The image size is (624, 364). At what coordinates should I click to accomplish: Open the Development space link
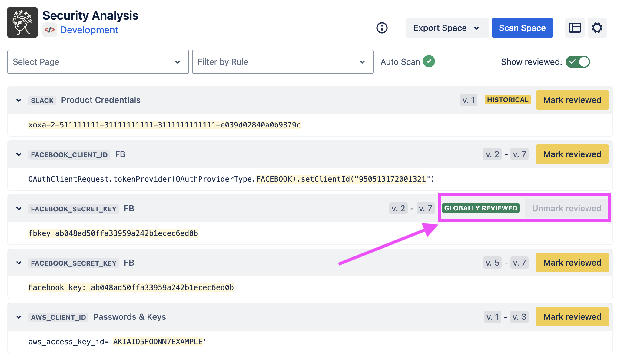click(89, 30)
